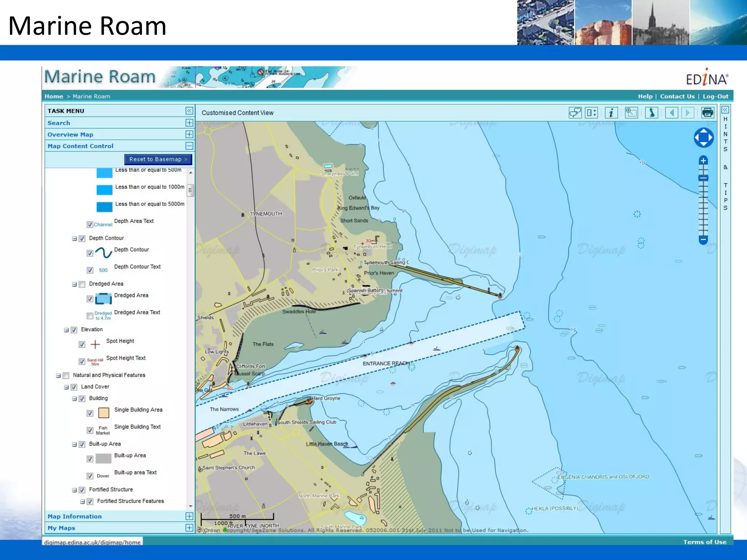This screenshot has width=747, height=560.
Task: Select the Map Content Control heading
Action: pos(80,146)
